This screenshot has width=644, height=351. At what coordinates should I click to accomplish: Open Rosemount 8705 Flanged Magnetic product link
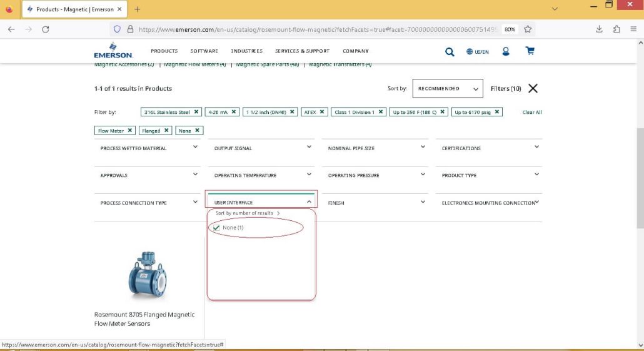(x=144, y=319)
